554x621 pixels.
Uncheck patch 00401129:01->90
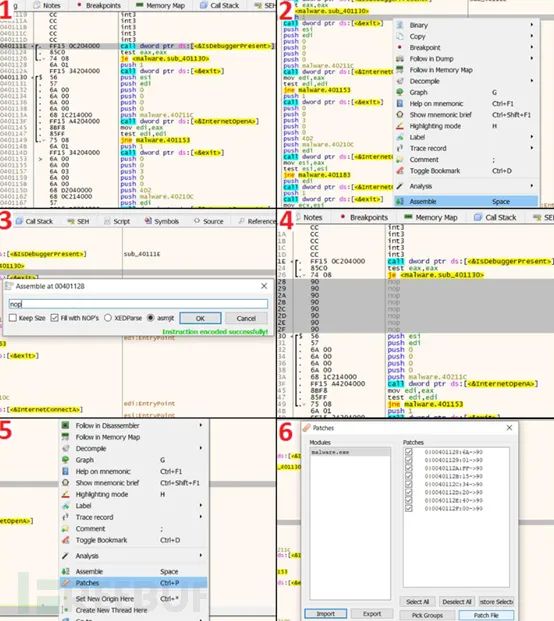409,460
